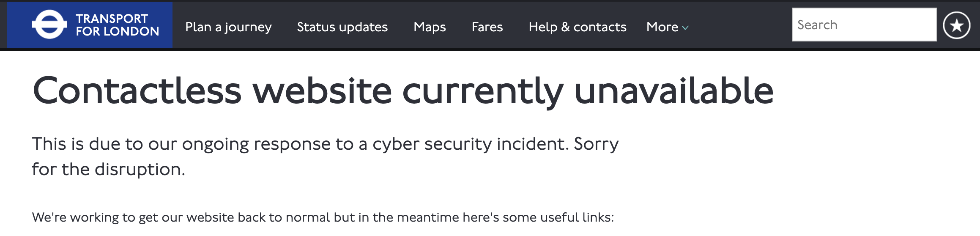Screen dimensions: 980x236
Task: Visit Help & contacts
Action: (578, 27)
